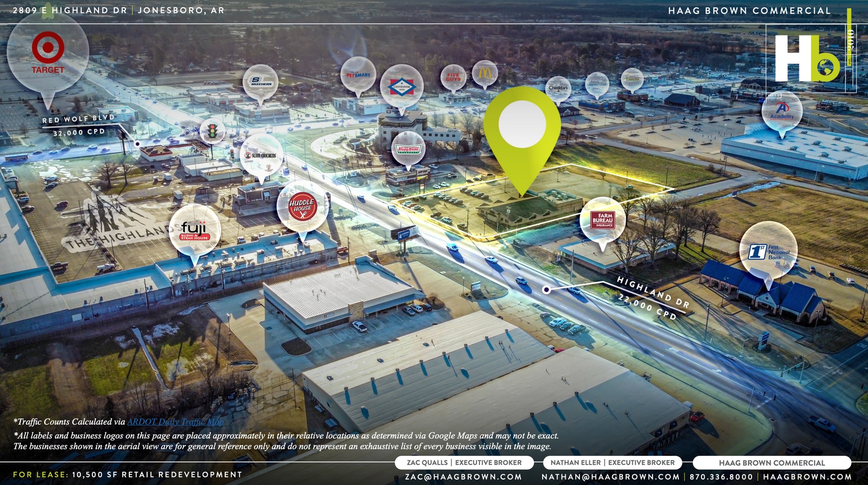Click the Zac Qualls Executive Broker pill
This screenshot has width=868, height=485.
pyautogui.click(x=464, y=462)
